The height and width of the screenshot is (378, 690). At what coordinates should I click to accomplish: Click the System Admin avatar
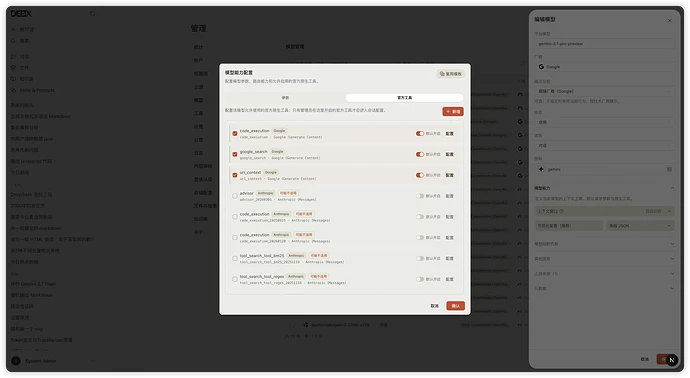click(x=16, y=361)
